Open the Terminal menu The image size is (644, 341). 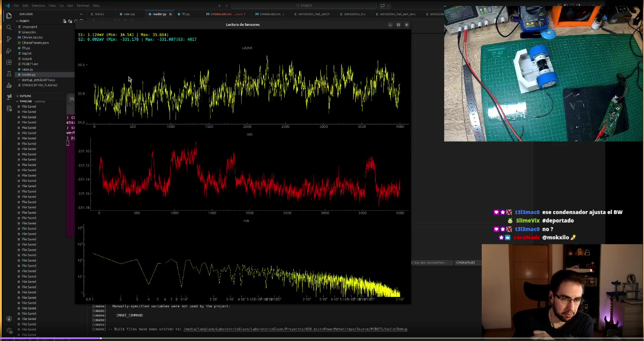pyautogui.click(x=83, y=5)
